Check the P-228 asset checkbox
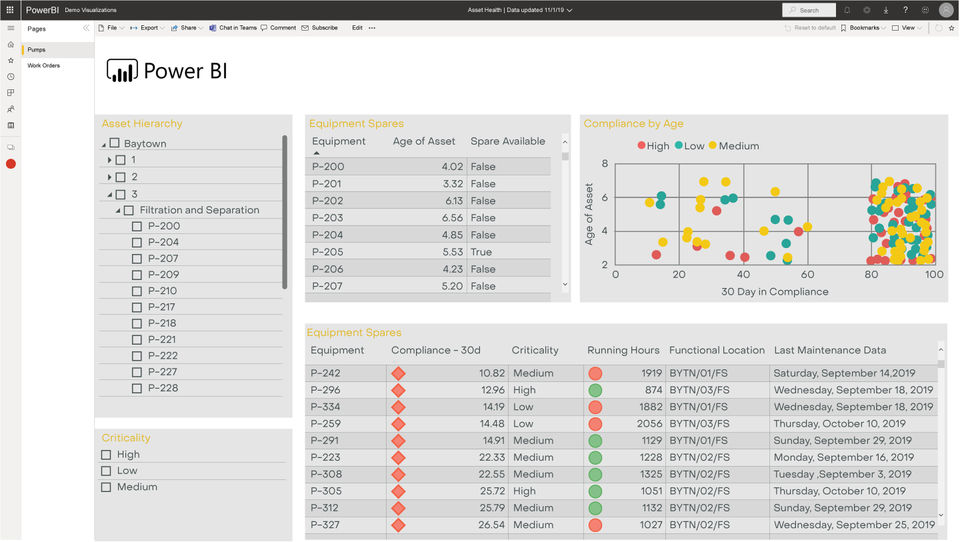This screenshot has width=960, height=542. (137, 388)
